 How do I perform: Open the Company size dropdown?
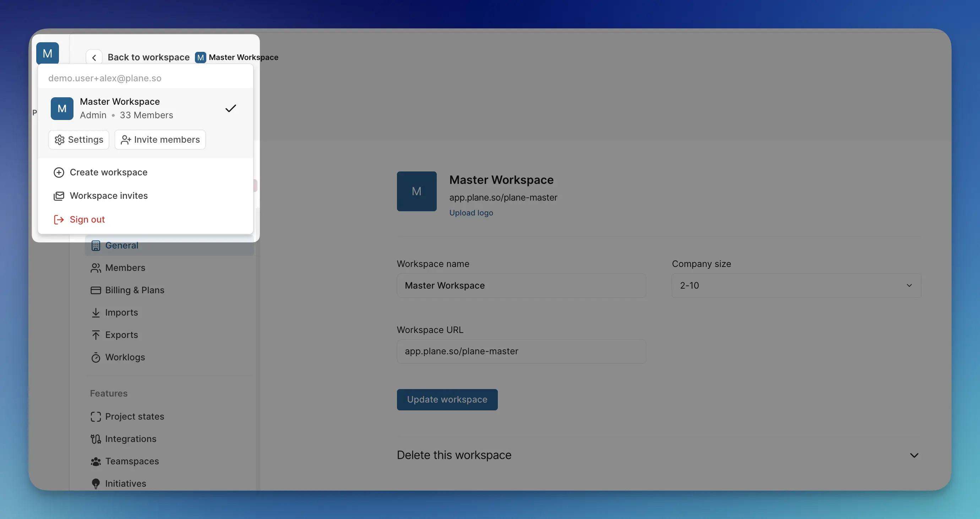click(796, 285)
